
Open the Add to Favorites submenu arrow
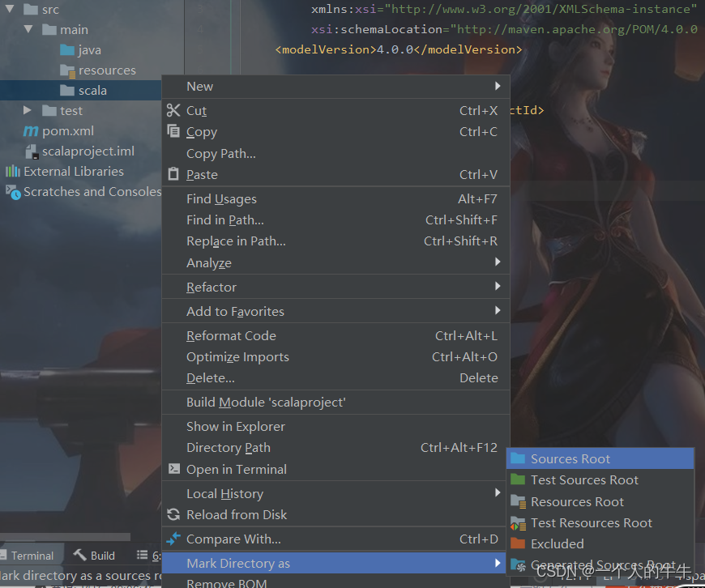[x=498, y=310]
